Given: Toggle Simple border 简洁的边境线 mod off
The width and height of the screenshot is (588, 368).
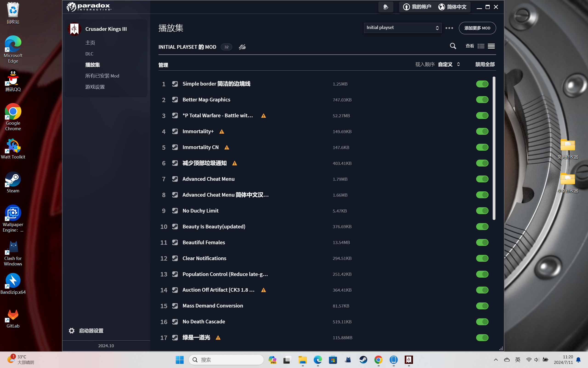Looking at the screenshot, I should click(x=482, y=84).
